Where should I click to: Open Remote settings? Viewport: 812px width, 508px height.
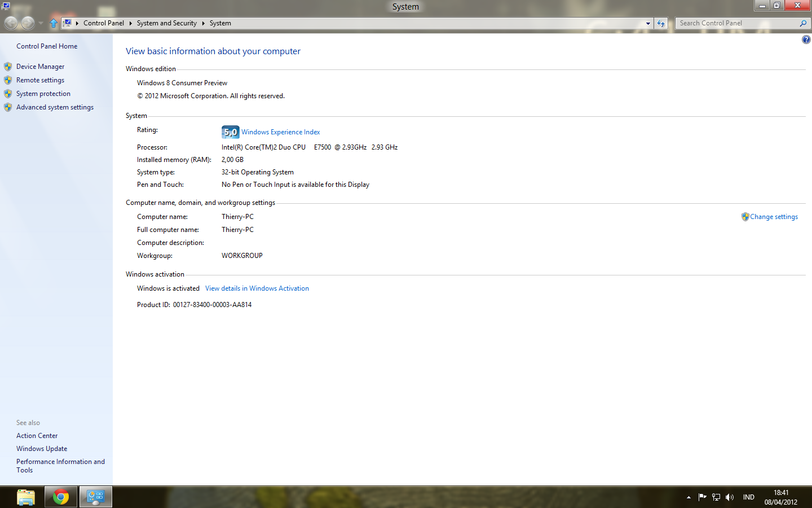[x=40, y=80]
